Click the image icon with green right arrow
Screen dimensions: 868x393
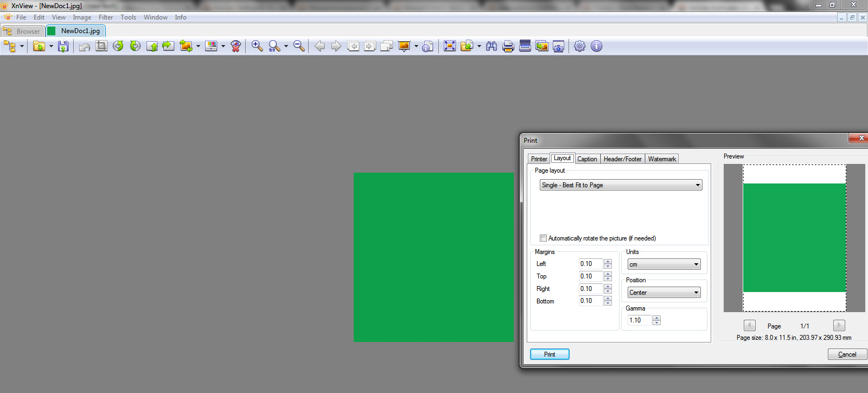click(x=169, y=46)
